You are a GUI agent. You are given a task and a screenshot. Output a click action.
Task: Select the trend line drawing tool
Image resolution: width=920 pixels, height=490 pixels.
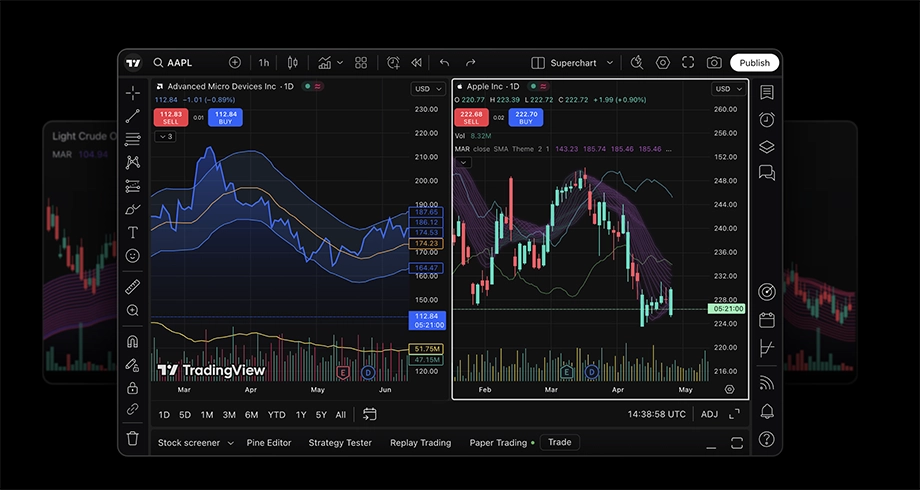133,116
